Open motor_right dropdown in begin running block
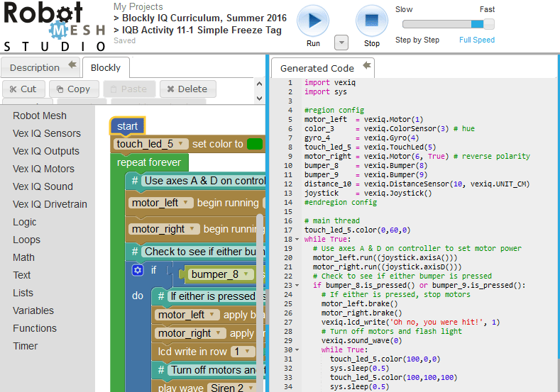The image size is (560, 392). [x=163, y=229]
